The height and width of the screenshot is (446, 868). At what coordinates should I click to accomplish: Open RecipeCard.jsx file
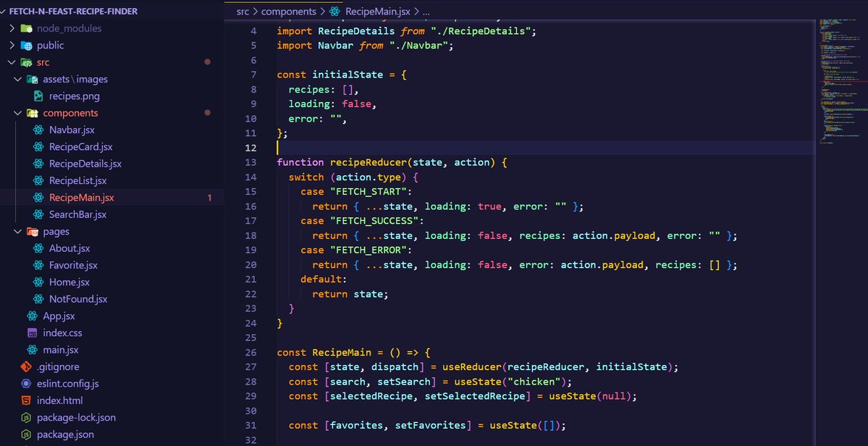tap(81, 147)
